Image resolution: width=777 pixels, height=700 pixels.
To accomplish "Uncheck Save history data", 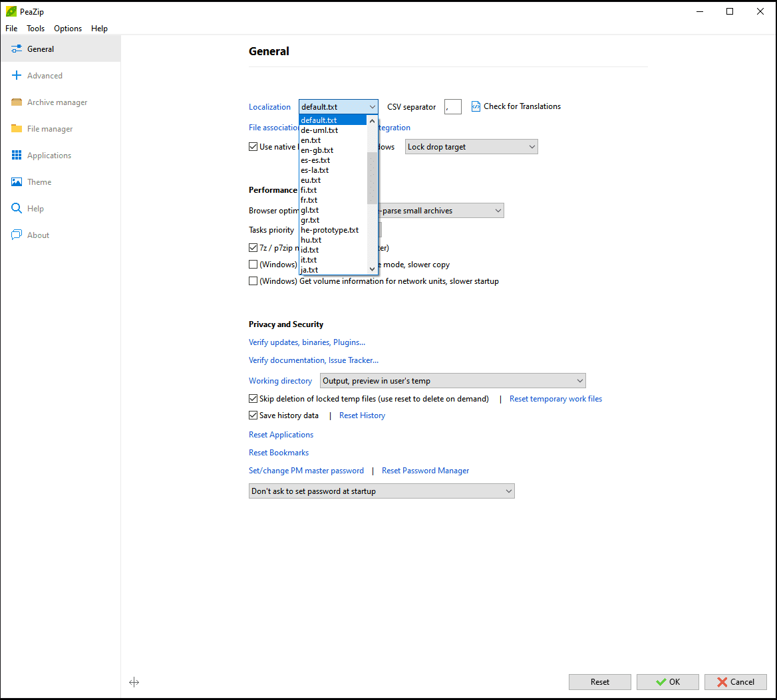I will click(x=253, y=415).
